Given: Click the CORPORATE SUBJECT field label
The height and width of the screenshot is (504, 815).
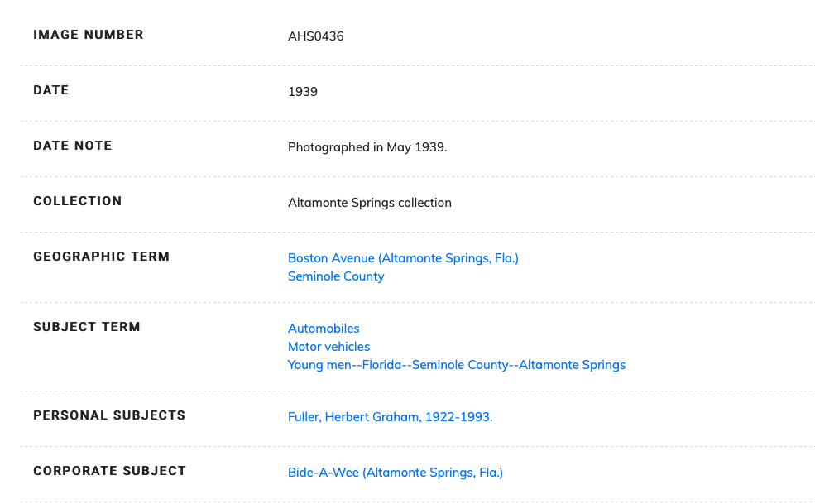Looking at the screenshot, I should pos(110,471).
